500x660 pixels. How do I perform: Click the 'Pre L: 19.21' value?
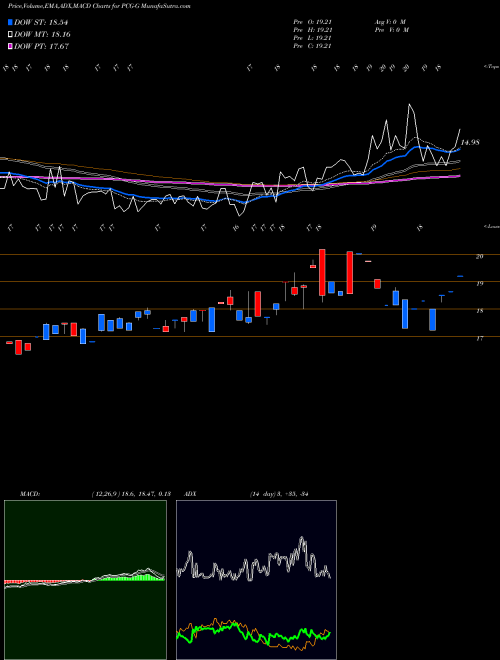[x=312, y=38]
